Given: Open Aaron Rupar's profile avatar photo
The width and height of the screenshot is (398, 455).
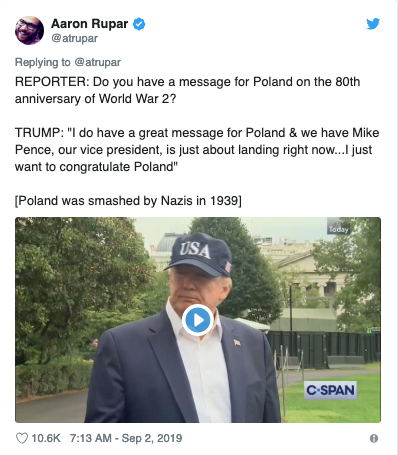Looking at the screenshot, I should (x=29, y=30).
